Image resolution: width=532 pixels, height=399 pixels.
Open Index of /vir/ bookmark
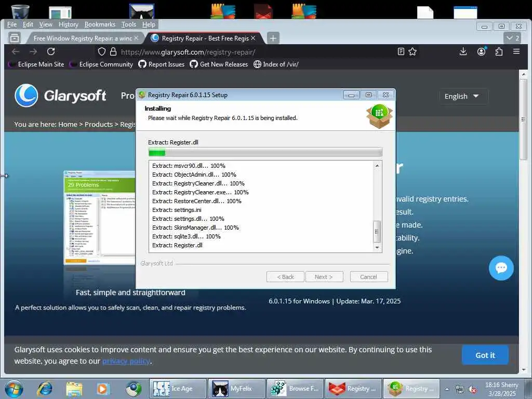[276, 64]
